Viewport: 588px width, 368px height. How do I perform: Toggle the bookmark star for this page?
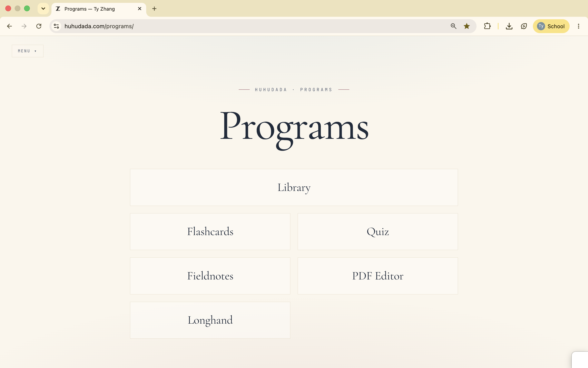click(467, 26)
